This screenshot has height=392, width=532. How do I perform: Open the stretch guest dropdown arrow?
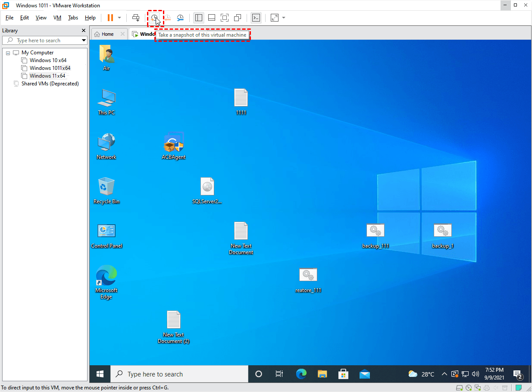[284, 18]
